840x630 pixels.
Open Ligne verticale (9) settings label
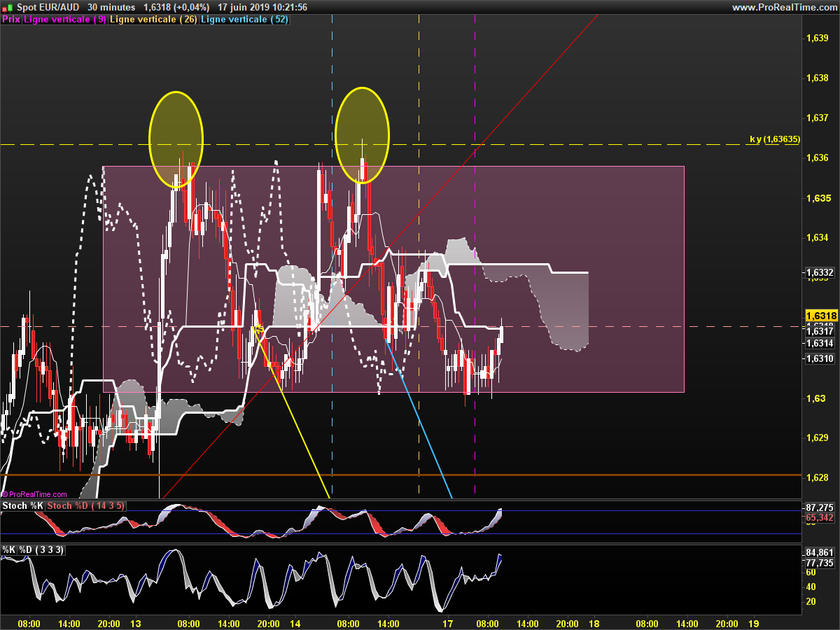65,20
